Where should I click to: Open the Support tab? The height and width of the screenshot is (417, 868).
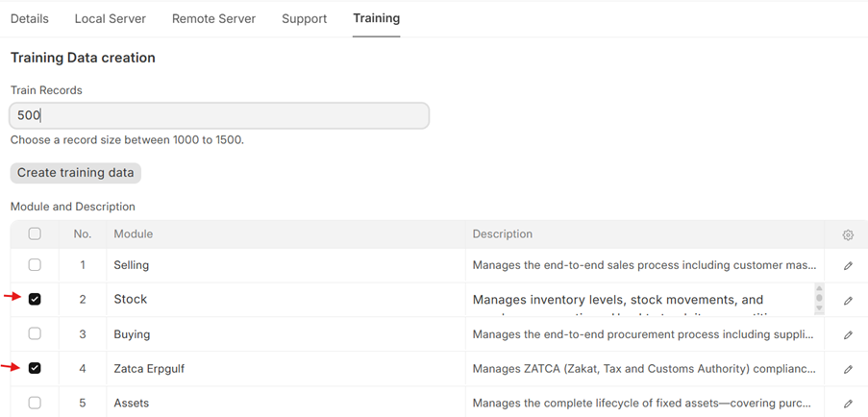coord(304,18)
